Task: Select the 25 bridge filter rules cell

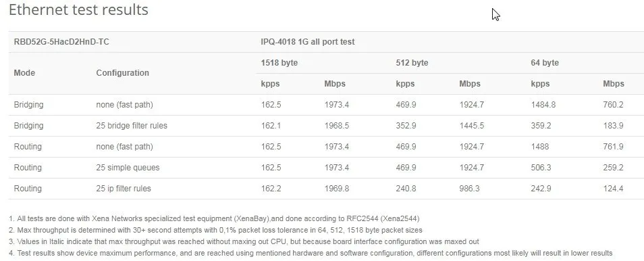Action: coord(132,126)
